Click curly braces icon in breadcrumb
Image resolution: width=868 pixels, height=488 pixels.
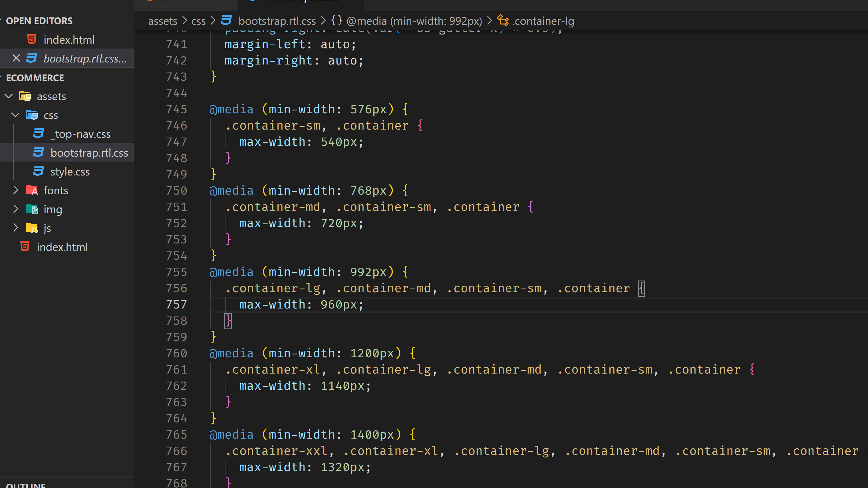pos(337,21)
